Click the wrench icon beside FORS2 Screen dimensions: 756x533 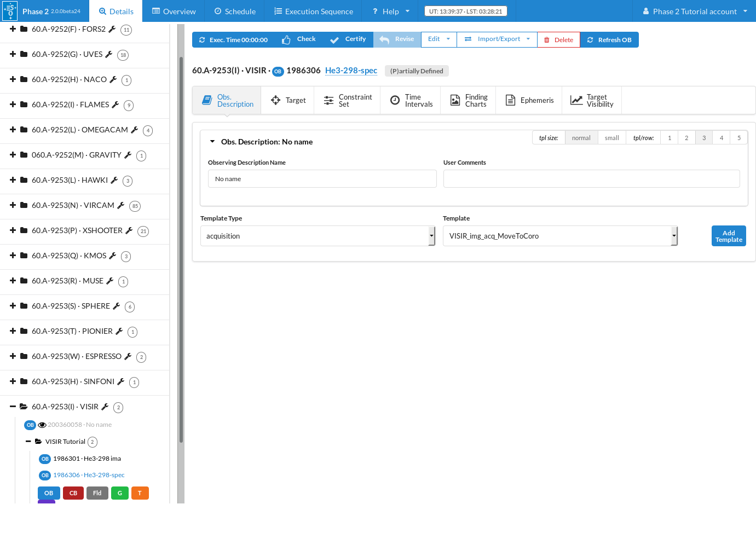tap(112, 29)
